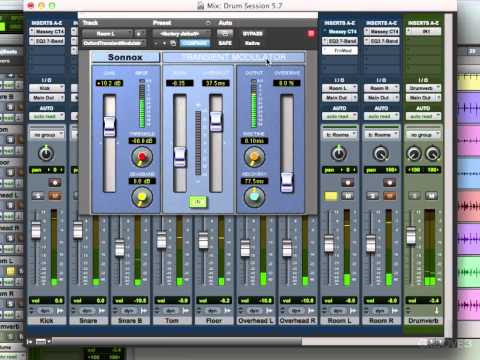Viewport: 480px width, 360px height.
Task: Unsolo the Room L track
Action: coord(331,196)
